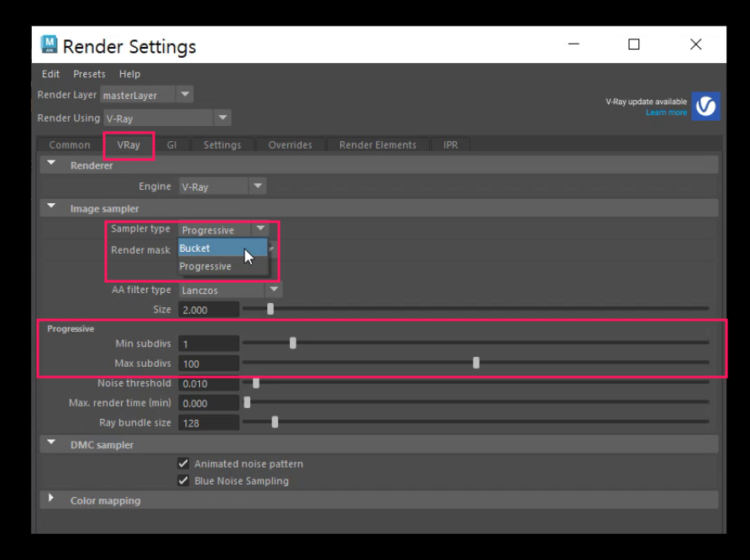Minimize the Render Settings window
The width and height of the screenshot is (750, 560).
click(574, 44)
